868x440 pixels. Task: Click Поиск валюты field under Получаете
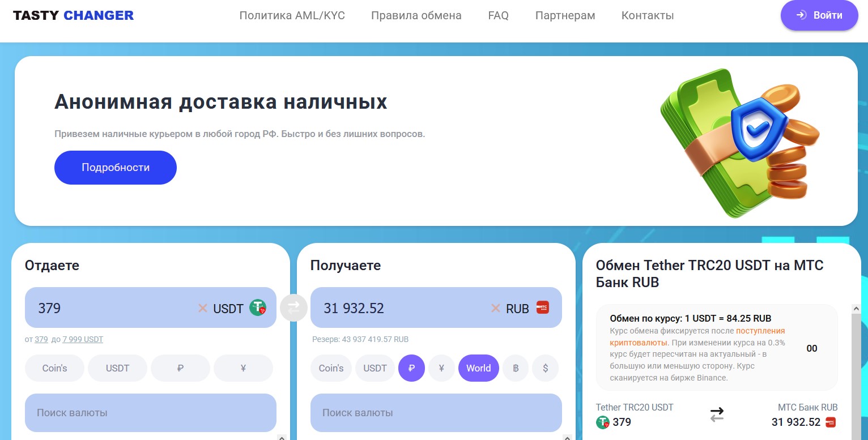coord(436,413)
